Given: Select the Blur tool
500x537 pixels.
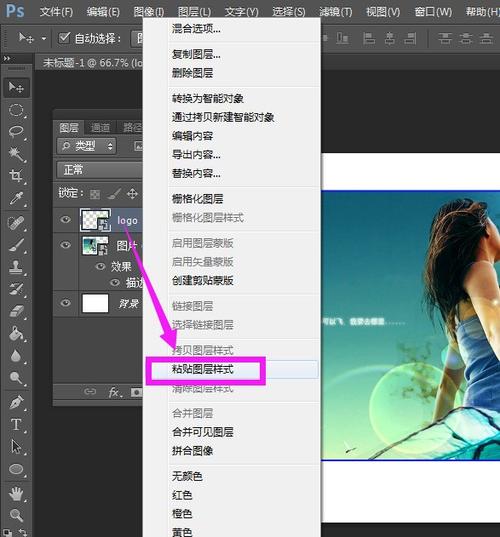Looking at the screenshot, I should click(16, 356).
